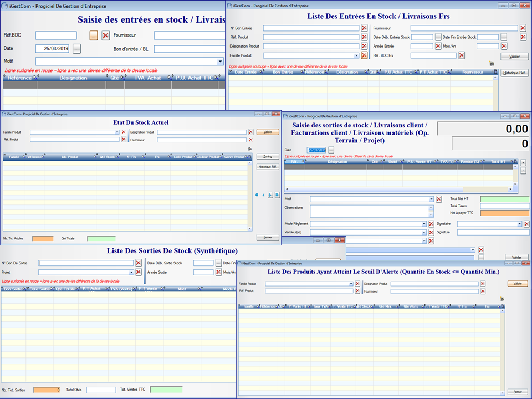Click the Réf.BDC input field
This screenshot has width=532, height=399.
pos(56,35)
